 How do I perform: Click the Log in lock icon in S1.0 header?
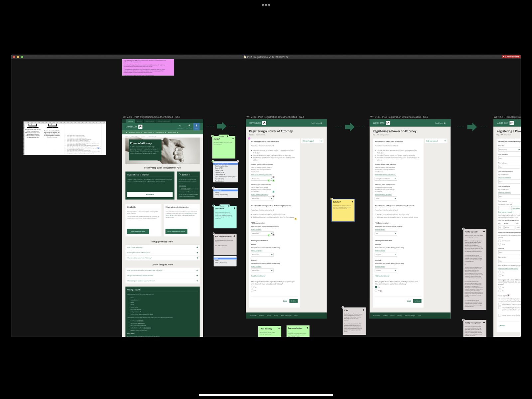(196, 126)
